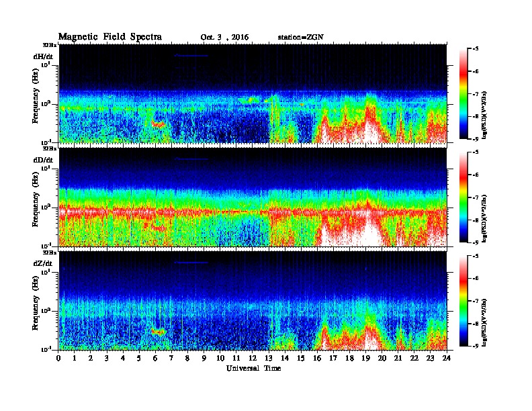The width and height of the screenshot is (532, 411).
Task: Click the 'Universal Time' axis title
Action: pyautogui.click(x=253, y=368)
